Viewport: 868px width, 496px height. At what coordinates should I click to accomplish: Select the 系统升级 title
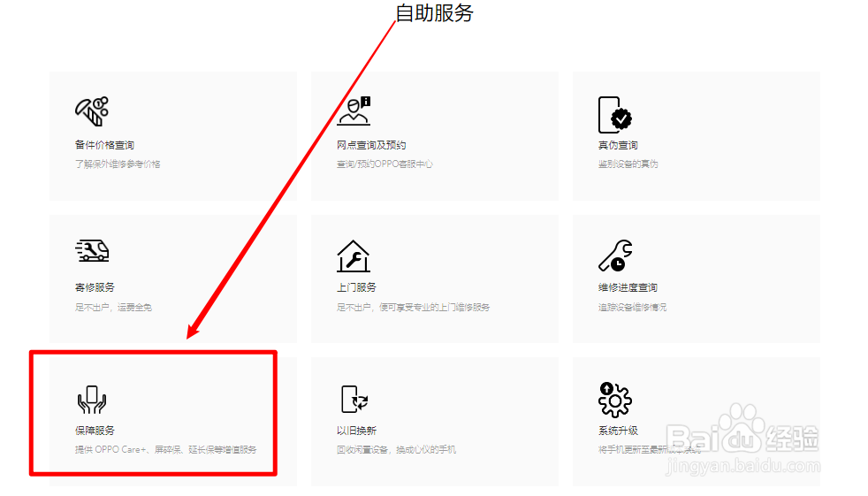(618, 430)
